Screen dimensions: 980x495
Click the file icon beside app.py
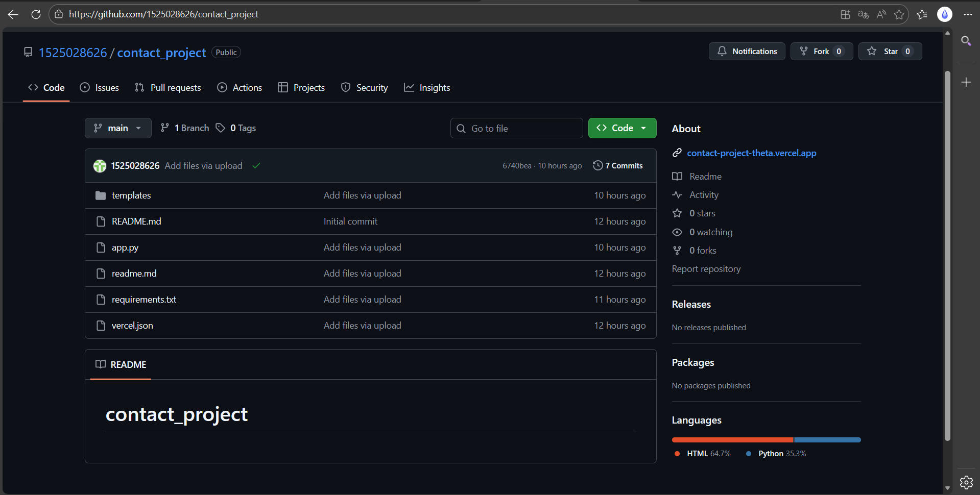101,247
